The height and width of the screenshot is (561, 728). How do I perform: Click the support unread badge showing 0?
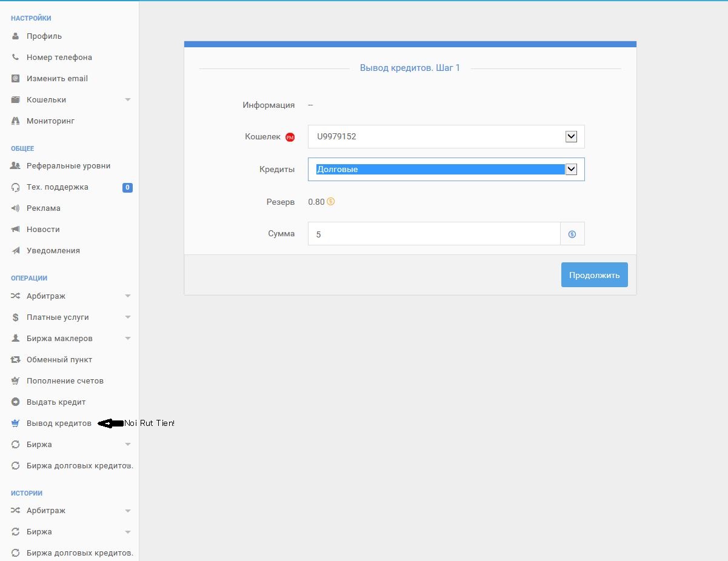[x=127, y=187]
